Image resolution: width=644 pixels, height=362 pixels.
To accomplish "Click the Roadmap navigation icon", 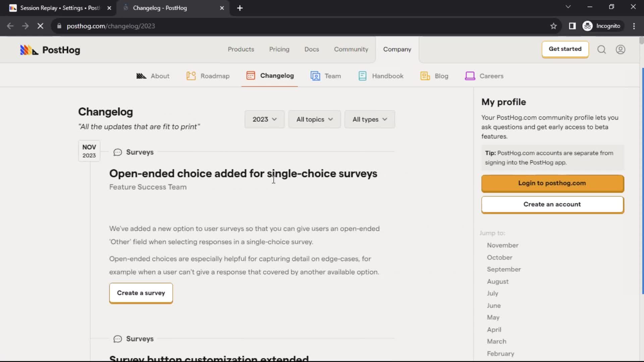I will pyautogui.click(x=191, y=76).
